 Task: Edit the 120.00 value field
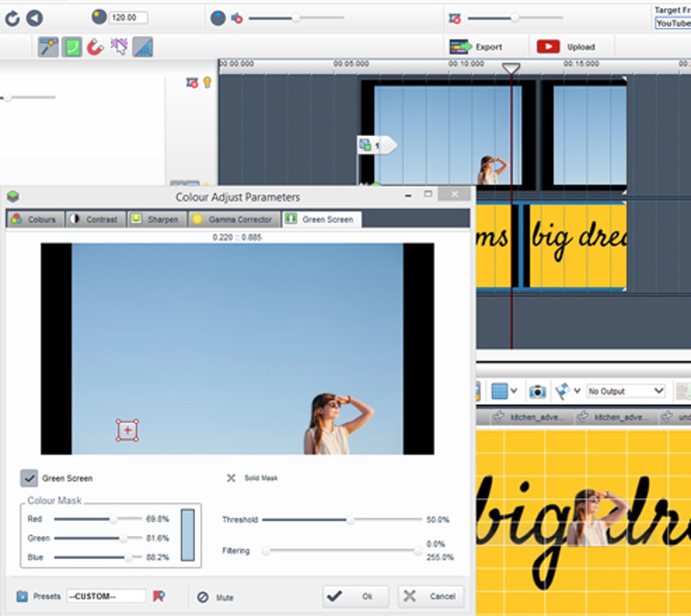pyautogui.click(x=128, y=18)
